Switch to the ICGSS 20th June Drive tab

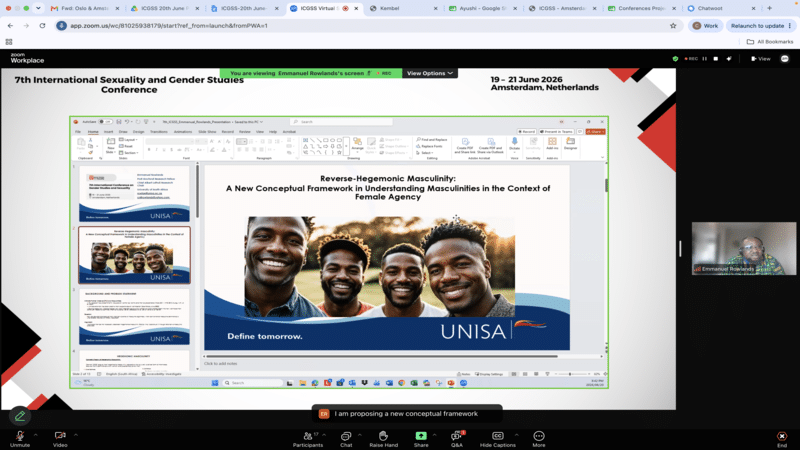coord(164,8)
